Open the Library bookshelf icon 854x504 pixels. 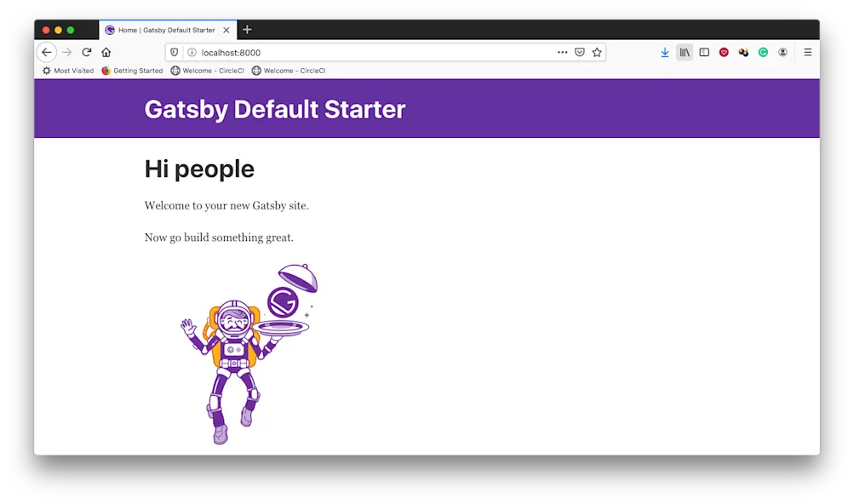tap(685, 52)
